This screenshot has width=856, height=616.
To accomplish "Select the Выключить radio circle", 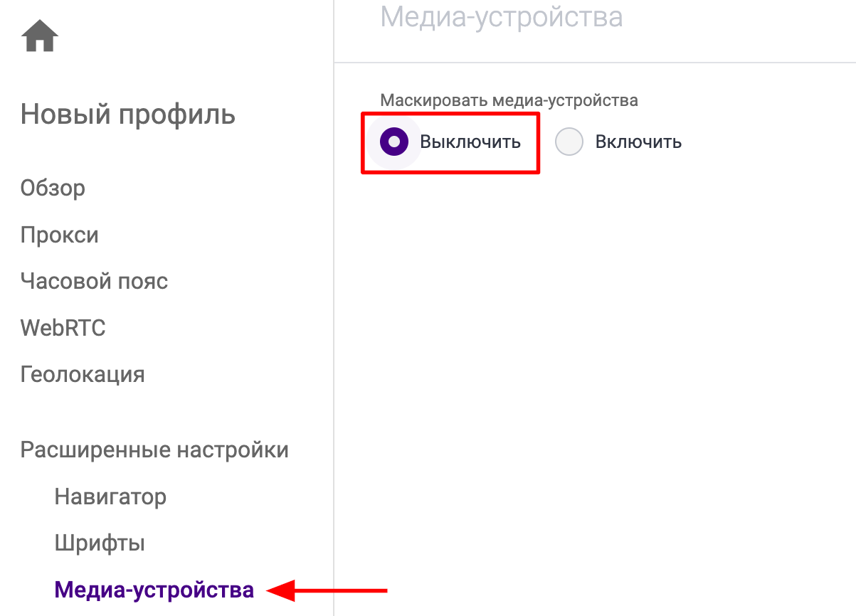I will click(x=394, y=142).
